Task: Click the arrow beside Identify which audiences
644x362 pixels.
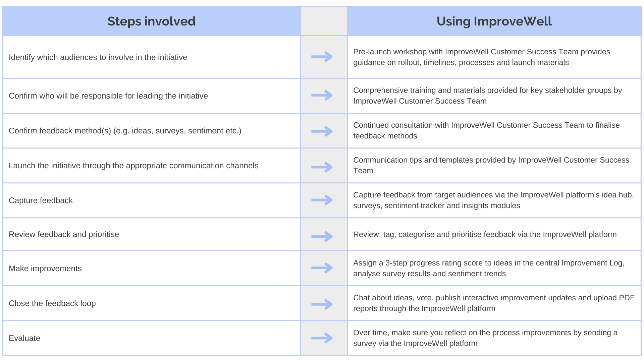Action: coord(322,57)
